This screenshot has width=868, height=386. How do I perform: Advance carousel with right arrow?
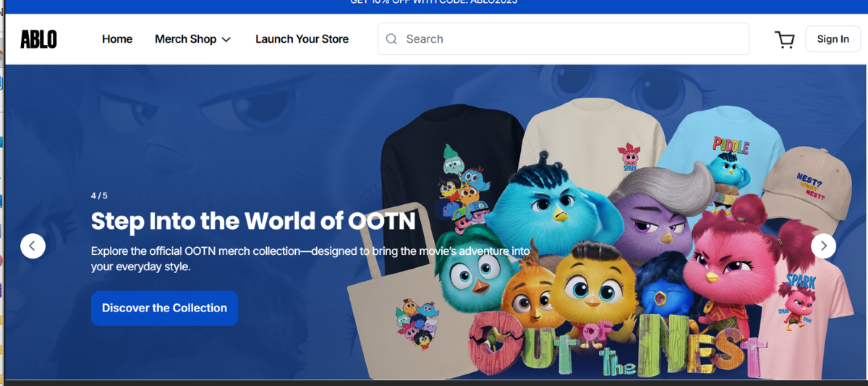[823, 246]
